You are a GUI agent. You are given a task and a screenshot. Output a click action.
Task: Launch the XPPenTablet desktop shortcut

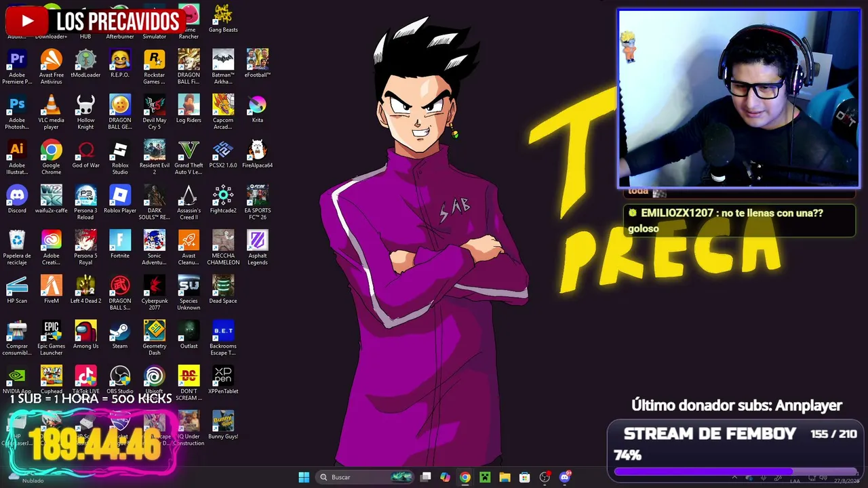(x=223, y=380)
